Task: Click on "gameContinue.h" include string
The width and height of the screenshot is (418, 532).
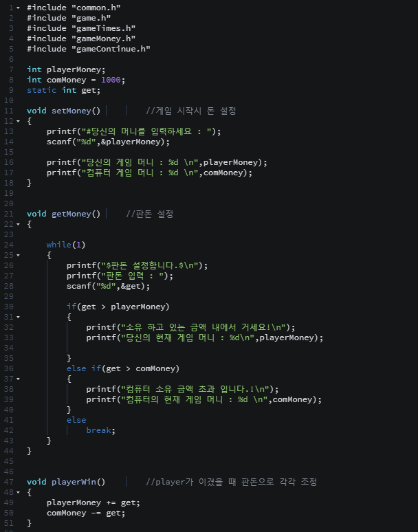Action: coord(111,49)
